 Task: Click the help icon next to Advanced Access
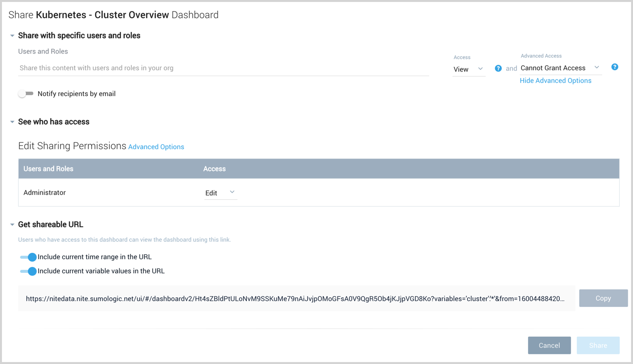(x=614, y=67)
